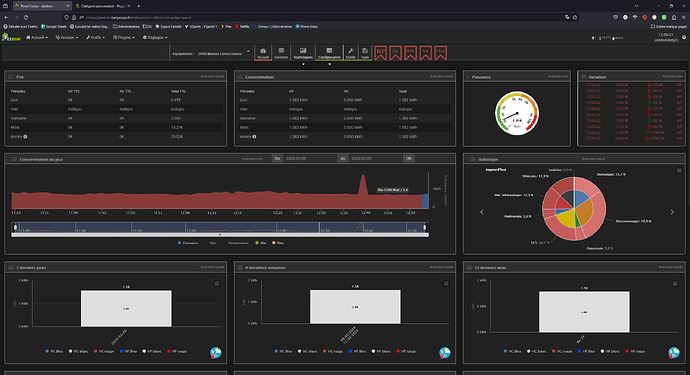The width and height of the screenshot is (690, 375).
Task: Expand the Analyse menu
Action: [x=66, y=37]
